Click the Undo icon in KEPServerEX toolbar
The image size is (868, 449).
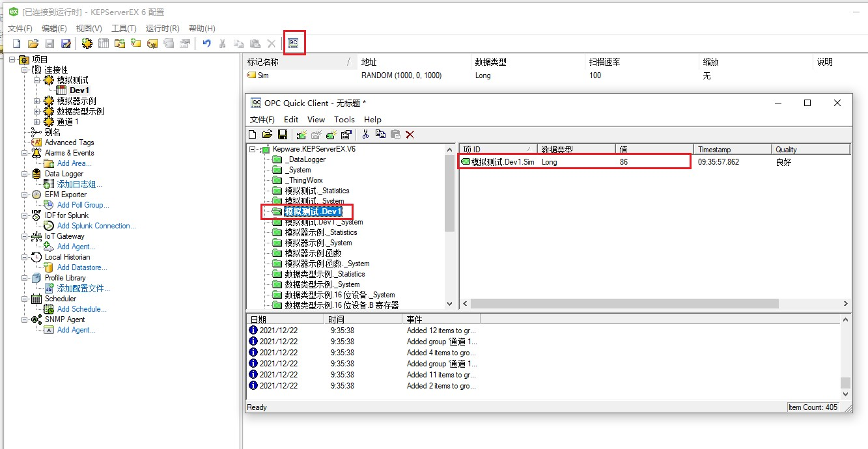click(206, 43)
